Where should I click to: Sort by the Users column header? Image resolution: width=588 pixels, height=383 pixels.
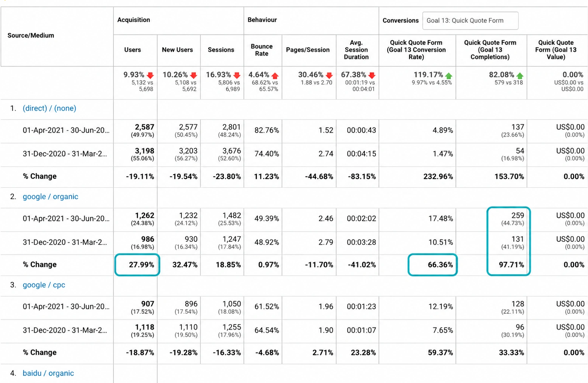(132, 50)
